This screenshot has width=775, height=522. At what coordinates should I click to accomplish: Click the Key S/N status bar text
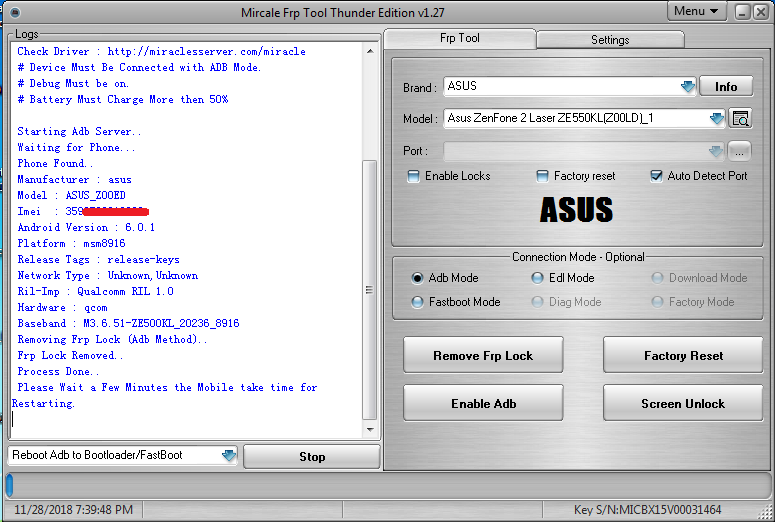[647, 510]
